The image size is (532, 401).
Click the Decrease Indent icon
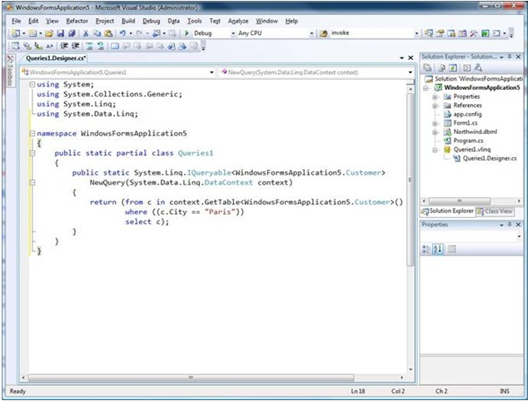64,46
